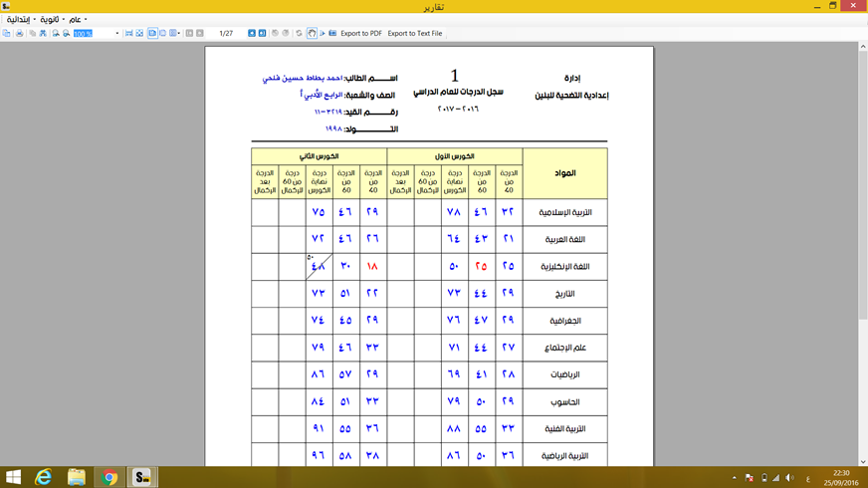The width and height of the screenshot is (868, 488).
Task: Jump to the last report page
Action: [263, 34]
